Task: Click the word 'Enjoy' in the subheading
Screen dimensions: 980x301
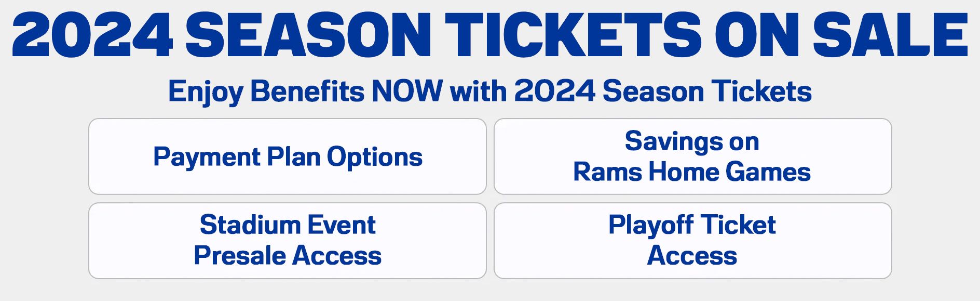Action: (x=206, y=93)
